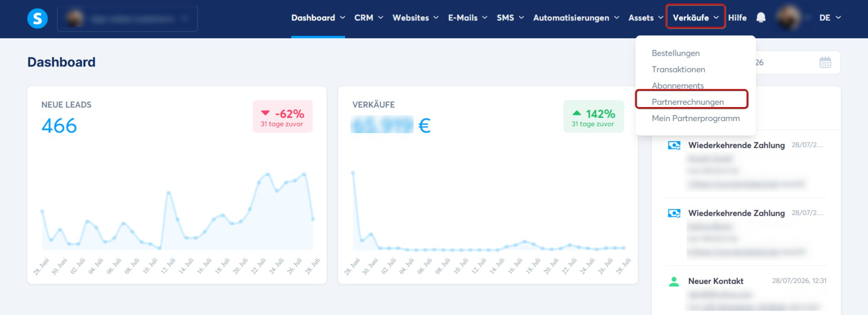Select Bestellungen in the dropdown menu
The width and height of the screenshot is (868, 315).
tap(676, 53)
